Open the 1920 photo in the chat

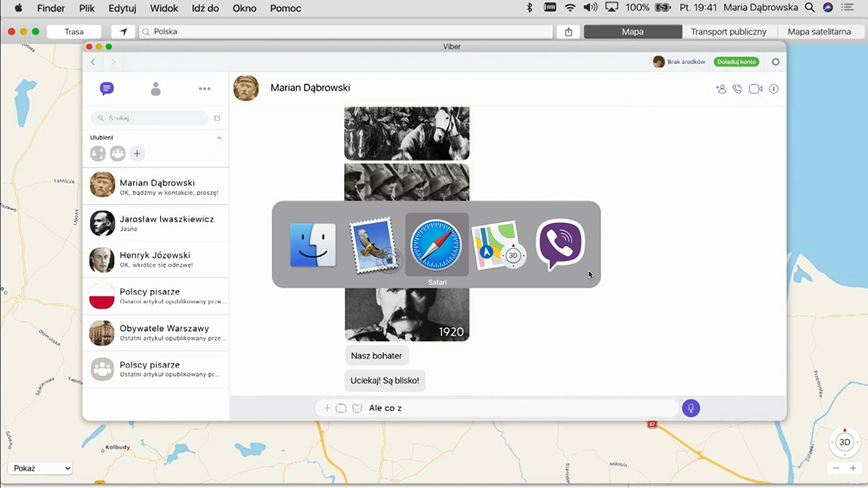click(407, 314)
